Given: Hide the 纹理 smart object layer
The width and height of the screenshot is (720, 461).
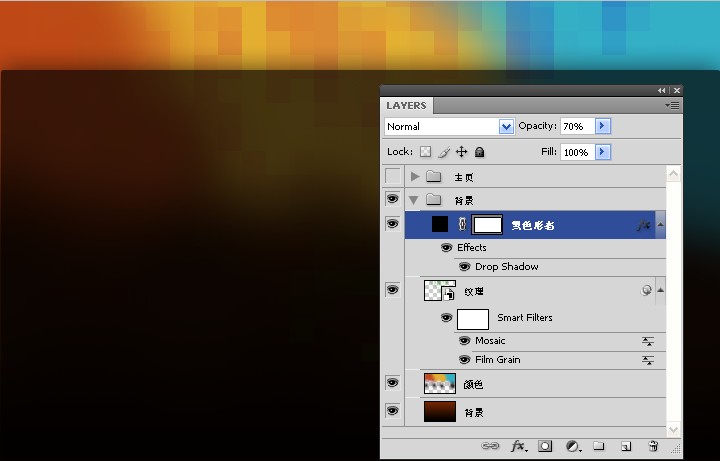Looking at the screenshot, I should pyautogui.click(x=393, y=290).
